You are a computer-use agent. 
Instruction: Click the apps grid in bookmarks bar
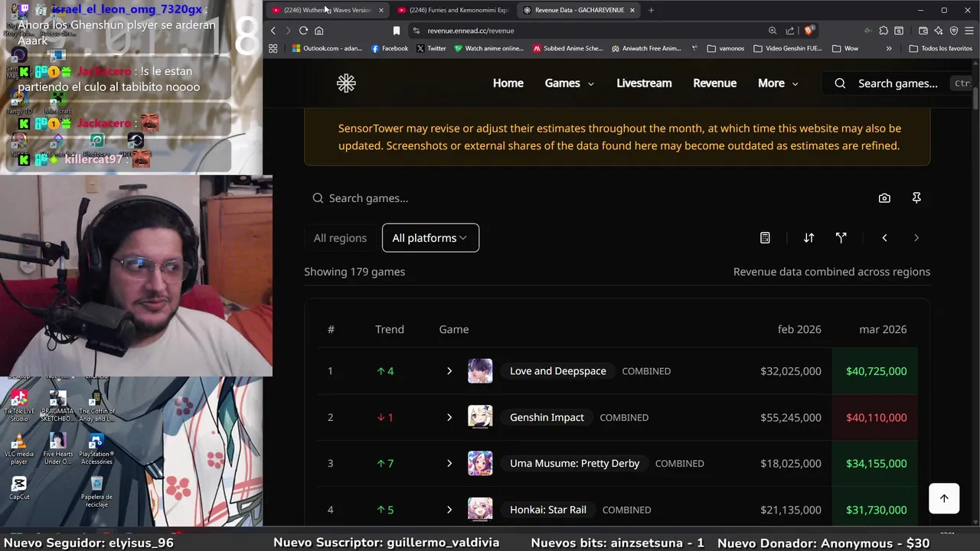273,48
